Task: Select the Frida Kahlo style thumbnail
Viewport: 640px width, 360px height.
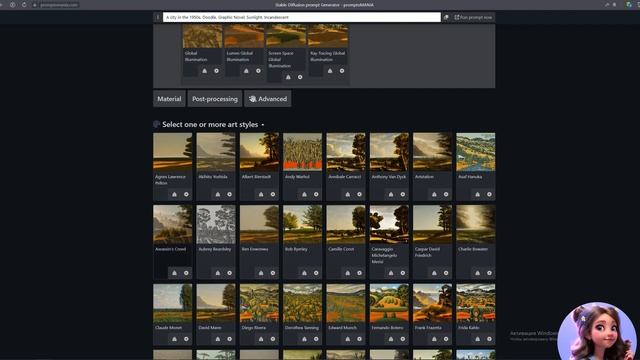Action: (476, 303)
